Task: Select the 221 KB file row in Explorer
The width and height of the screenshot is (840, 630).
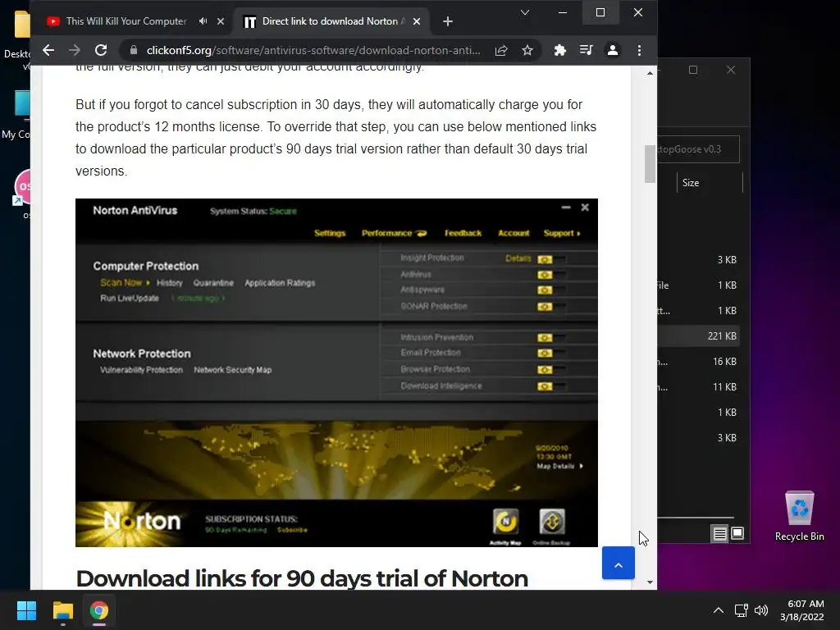Action: pos(699,336)
